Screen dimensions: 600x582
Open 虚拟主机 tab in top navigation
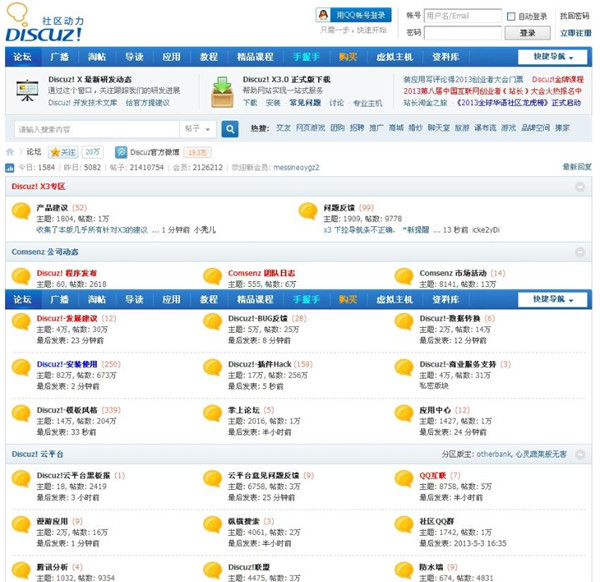coord(394,57)
